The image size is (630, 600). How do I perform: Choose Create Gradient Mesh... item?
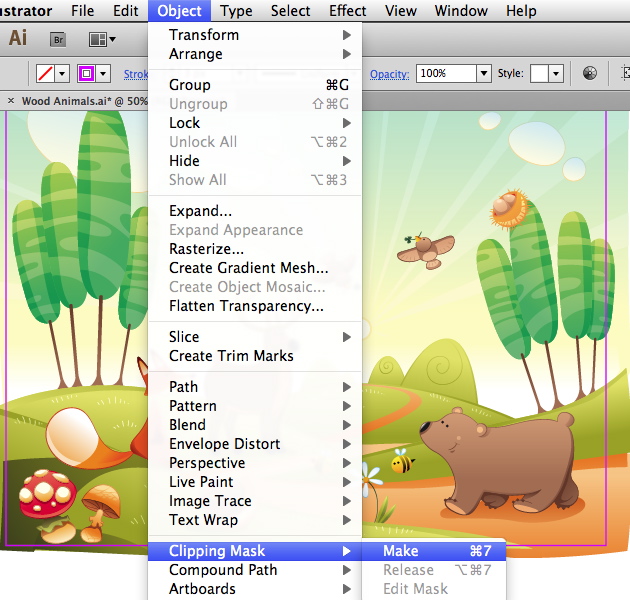tap(255, 268)
